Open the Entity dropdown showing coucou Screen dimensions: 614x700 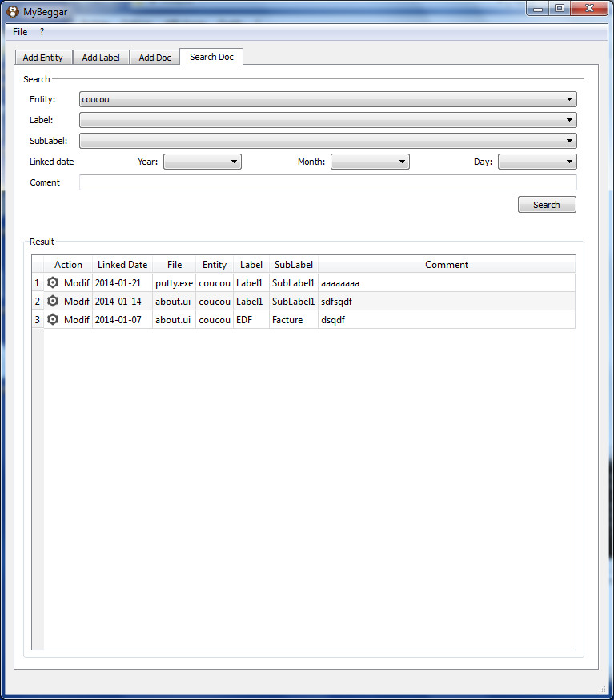pos(328,99)
